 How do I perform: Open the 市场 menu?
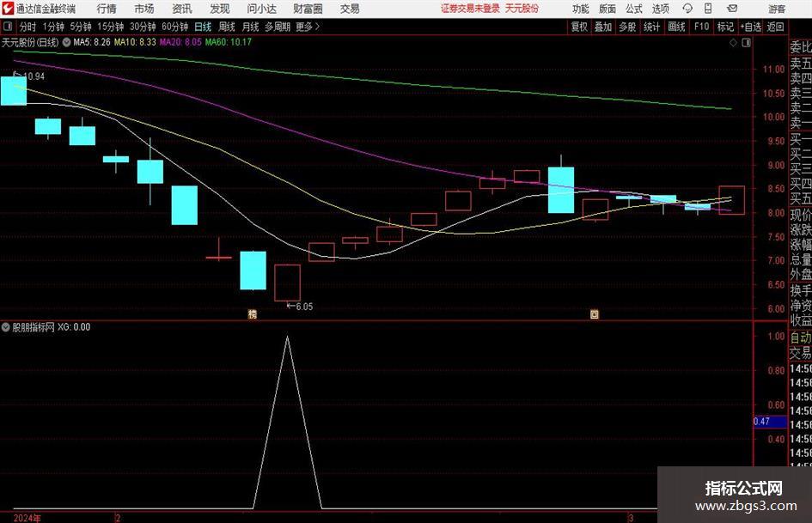click(144, 9)
